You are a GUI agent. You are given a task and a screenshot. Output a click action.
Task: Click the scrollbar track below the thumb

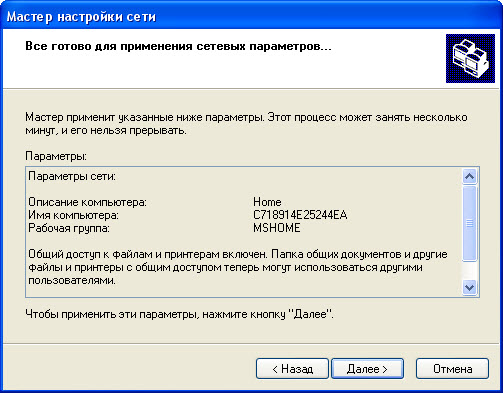pos(469,270)
